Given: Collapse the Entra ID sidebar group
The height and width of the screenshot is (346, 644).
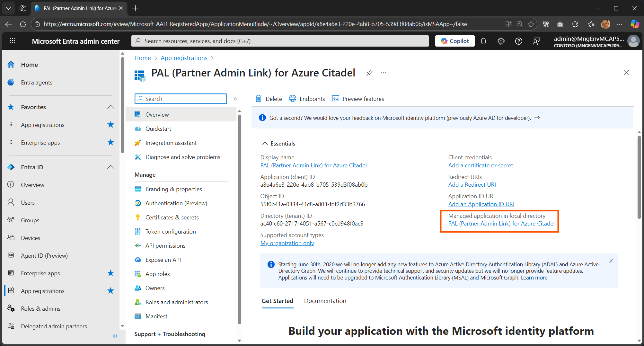Looking at the screenshot, I should pos(110,167).
